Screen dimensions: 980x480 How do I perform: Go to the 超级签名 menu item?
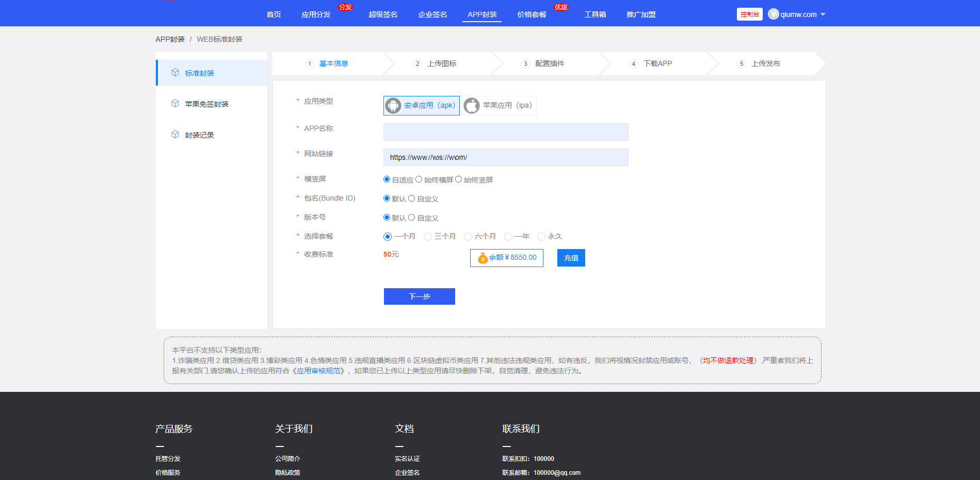[x=383, y=14]
